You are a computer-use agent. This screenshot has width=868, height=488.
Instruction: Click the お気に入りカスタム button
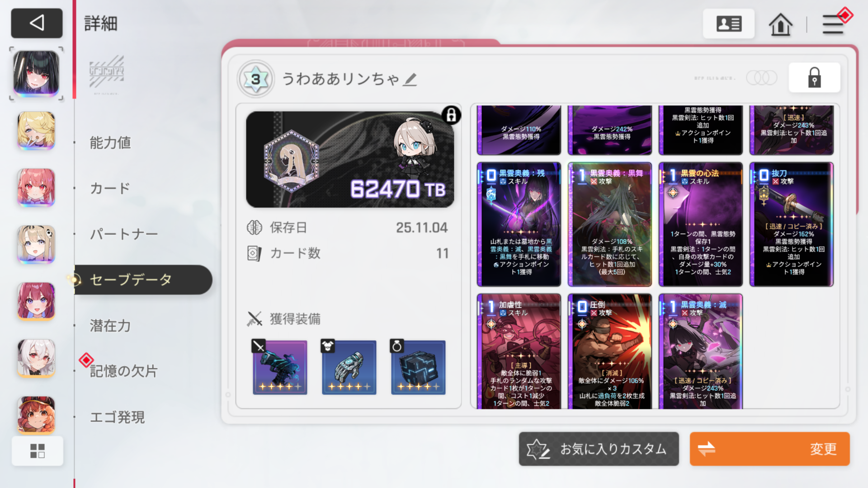tap(599, 449)
